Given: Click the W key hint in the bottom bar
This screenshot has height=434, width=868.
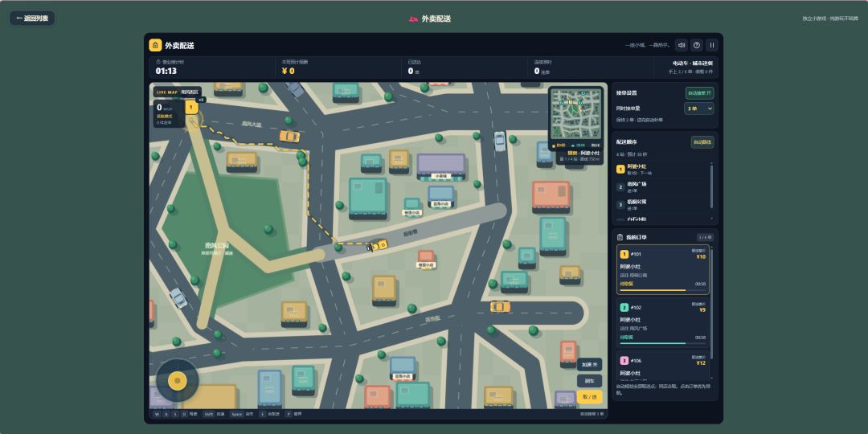Looking at the screenshot, I should pos(158,414).
